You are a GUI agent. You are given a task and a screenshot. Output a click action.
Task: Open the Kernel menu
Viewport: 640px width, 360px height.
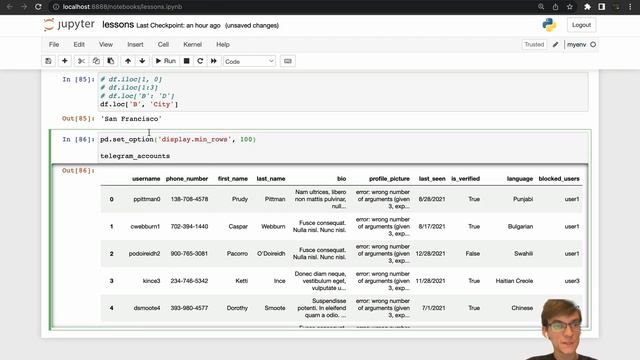[192, 44]
